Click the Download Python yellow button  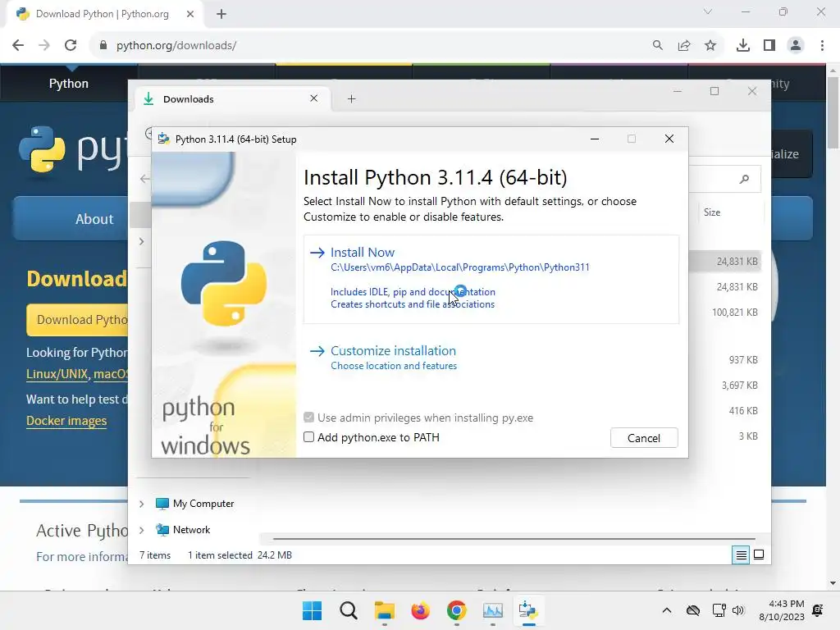pos(78,320)
